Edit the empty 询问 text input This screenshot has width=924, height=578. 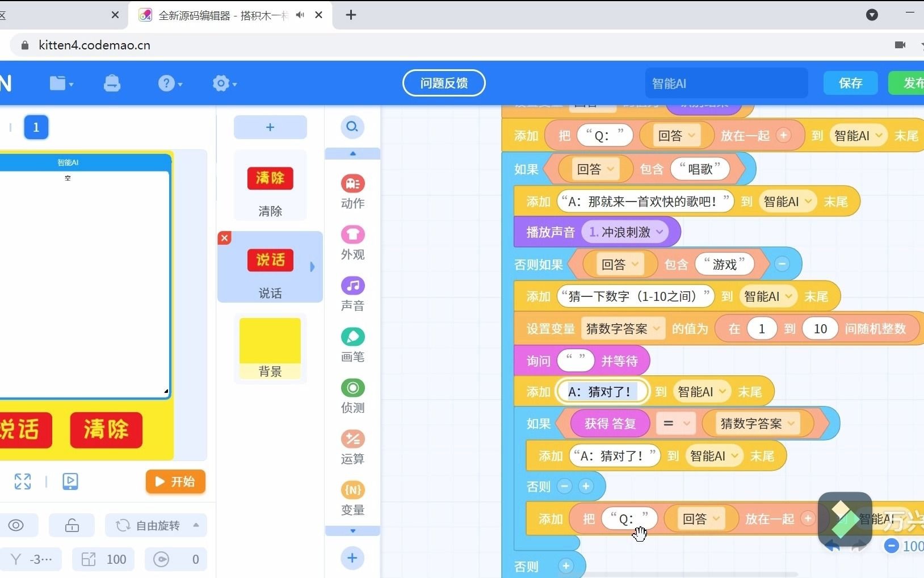pyautogui.click(x=575, y=361)
